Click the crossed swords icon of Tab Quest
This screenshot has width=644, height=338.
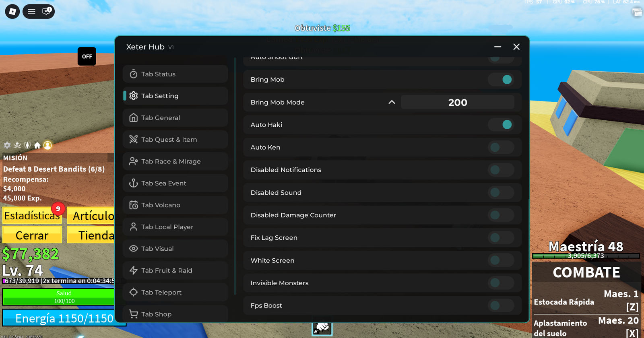[x=134, y=139]
